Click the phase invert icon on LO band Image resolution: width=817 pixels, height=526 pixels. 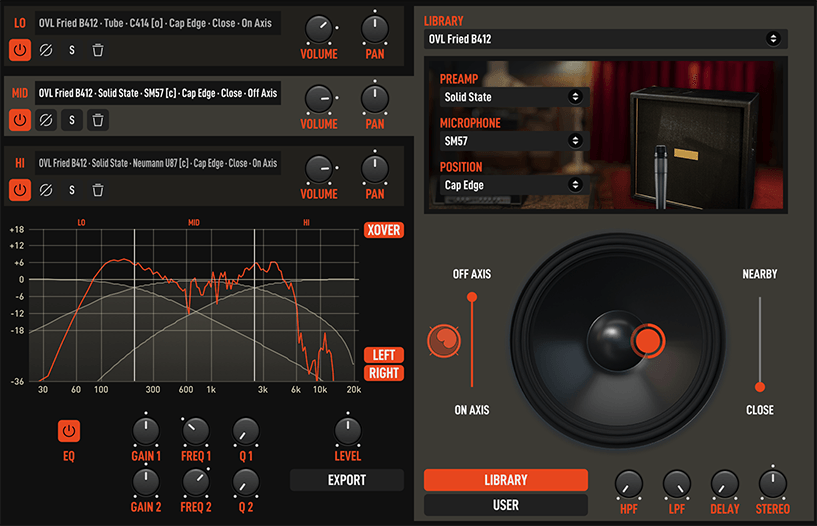(x=46, y=49)
